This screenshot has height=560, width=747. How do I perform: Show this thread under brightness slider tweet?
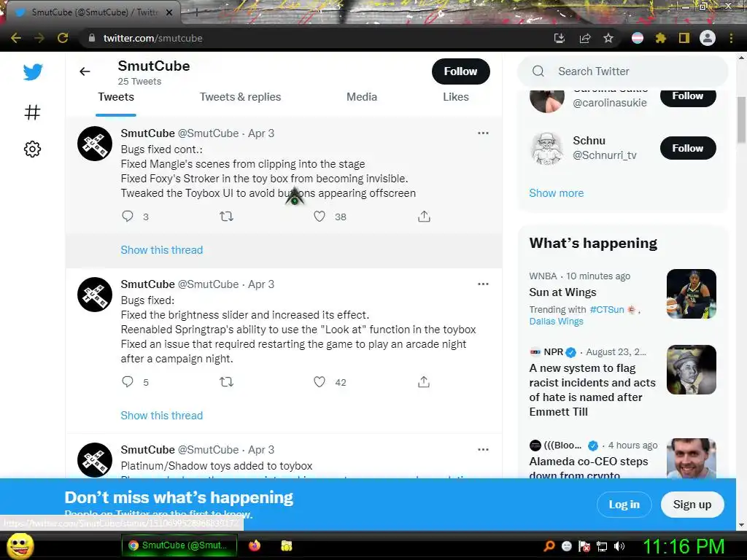click(161, 416)
